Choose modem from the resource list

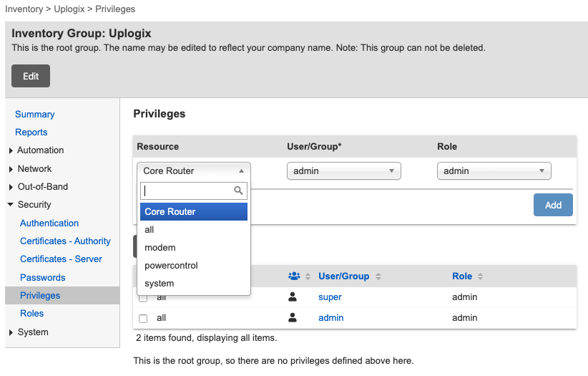click(x=160, y=248)
